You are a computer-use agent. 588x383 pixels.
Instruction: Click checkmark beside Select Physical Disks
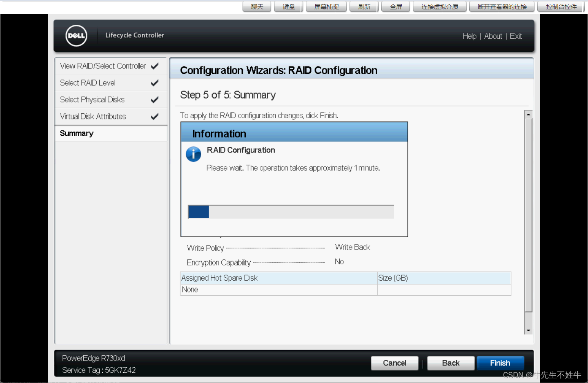155,100
